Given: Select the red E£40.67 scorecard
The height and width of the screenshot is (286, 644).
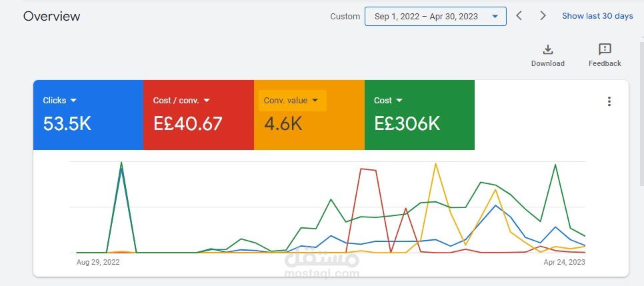Looking at the screenshot, I should click(x=199, y=115).
